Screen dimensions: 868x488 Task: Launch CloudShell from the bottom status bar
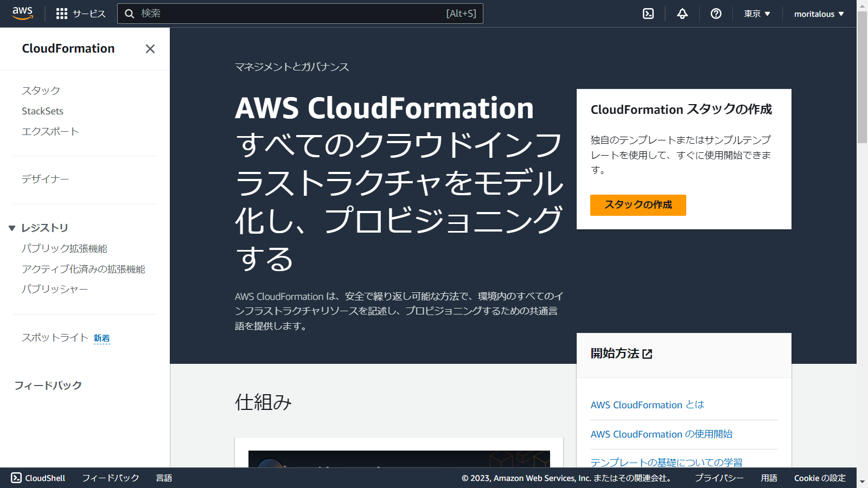pos(39,478)
